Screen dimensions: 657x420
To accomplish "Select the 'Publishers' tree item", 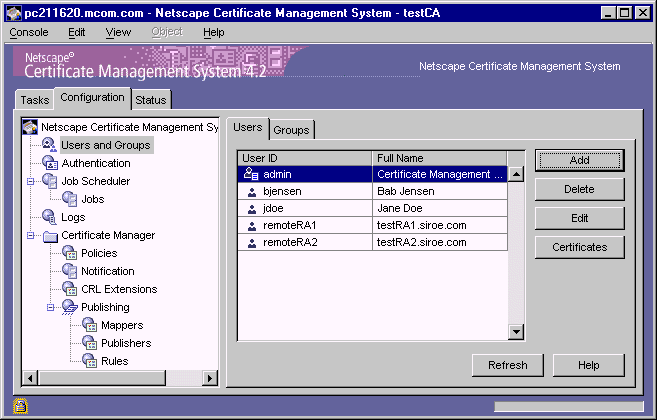I will pos(126,343).
